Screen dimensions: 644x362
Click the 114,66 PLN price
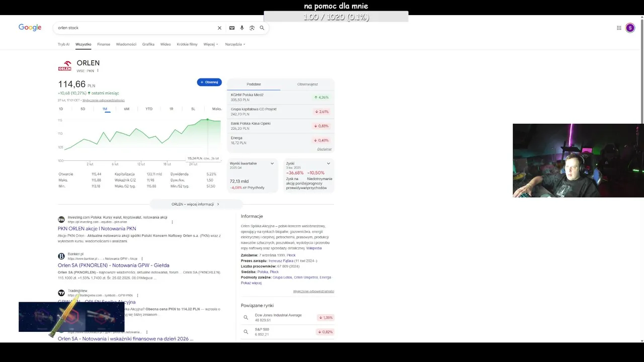tap(76, 84)
